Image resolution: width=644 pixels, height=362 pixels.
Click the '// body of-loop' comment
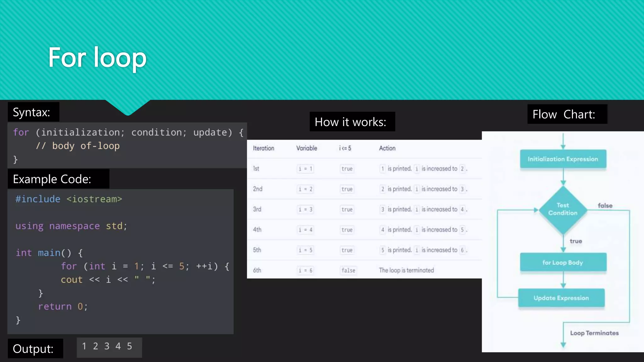pyautogui.click(x=78, y=146)
